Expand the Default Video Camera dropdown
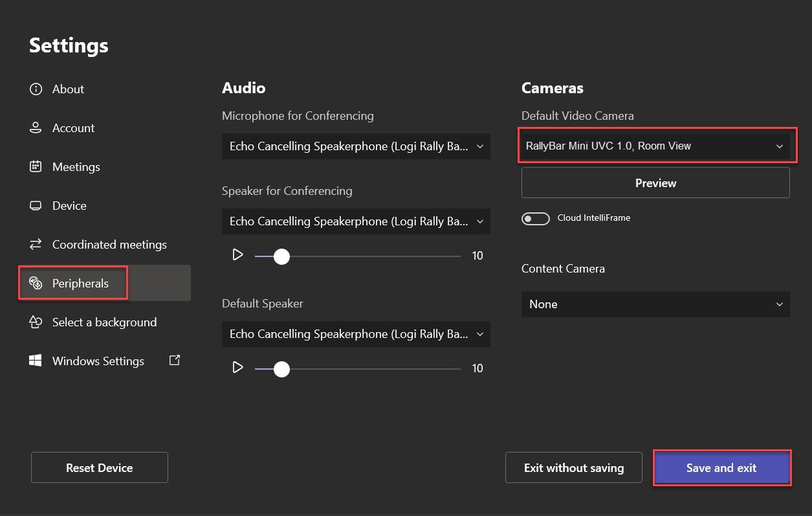The width and height of the screenshot is (812, 516). click(x=655, y=146)
